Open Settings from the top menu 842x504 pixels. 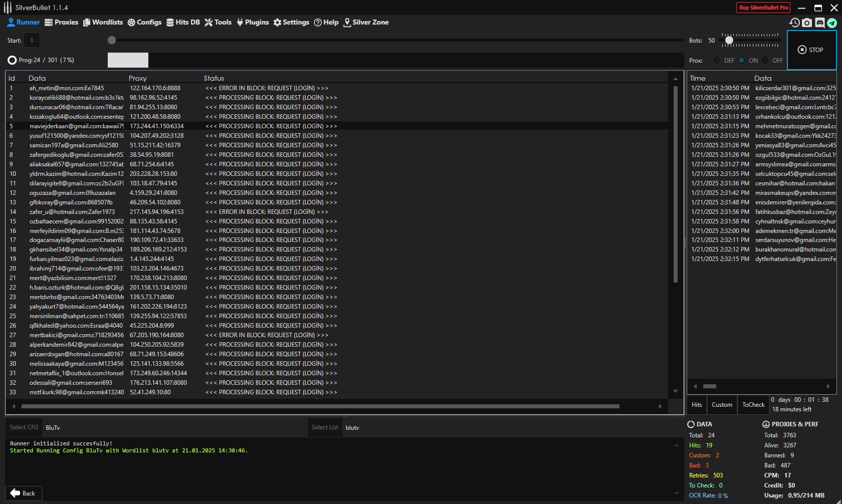(x=291, y=23)
